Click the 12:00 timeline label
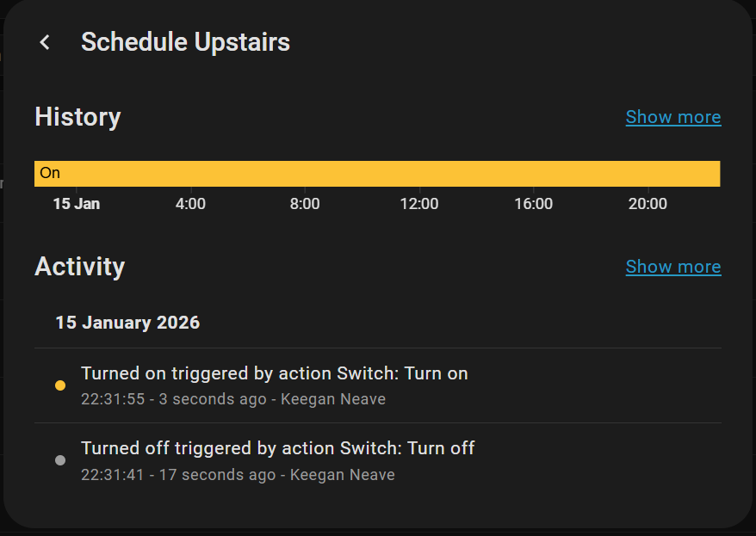Screen dimensions: 756x536 [419, 204]
